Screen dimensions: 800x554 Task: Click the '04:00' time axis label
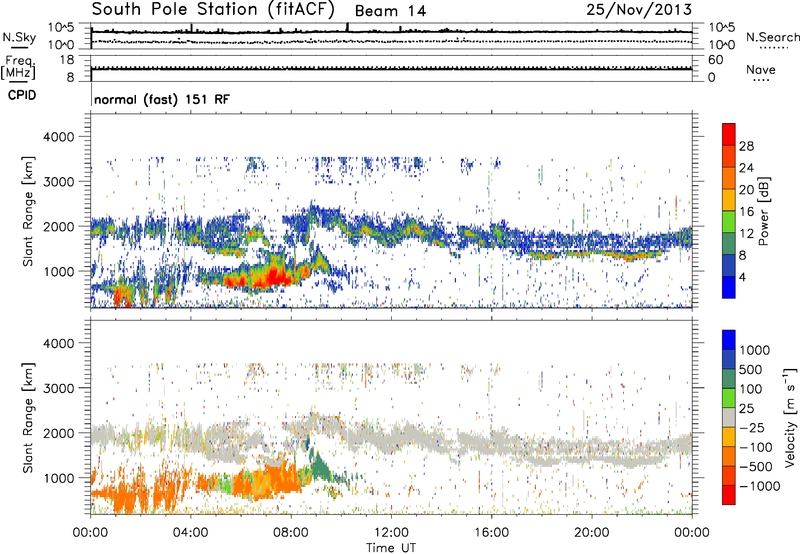coord(190,532)
